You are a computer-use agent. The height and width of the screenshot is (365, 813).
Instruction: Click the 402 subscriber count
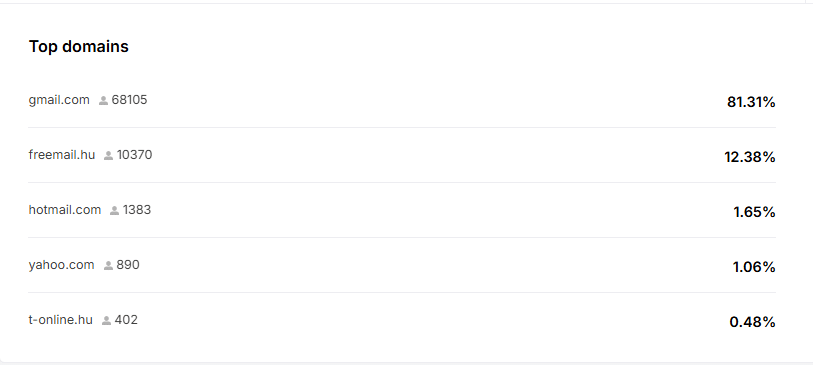(126, 319)
